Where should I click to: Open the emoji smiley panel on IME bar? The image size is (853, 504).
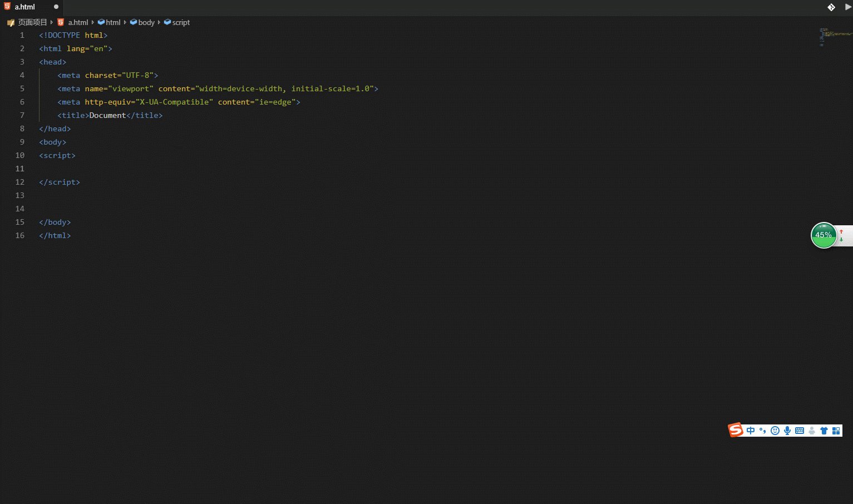pyautogui.click(x=775, y=431)
